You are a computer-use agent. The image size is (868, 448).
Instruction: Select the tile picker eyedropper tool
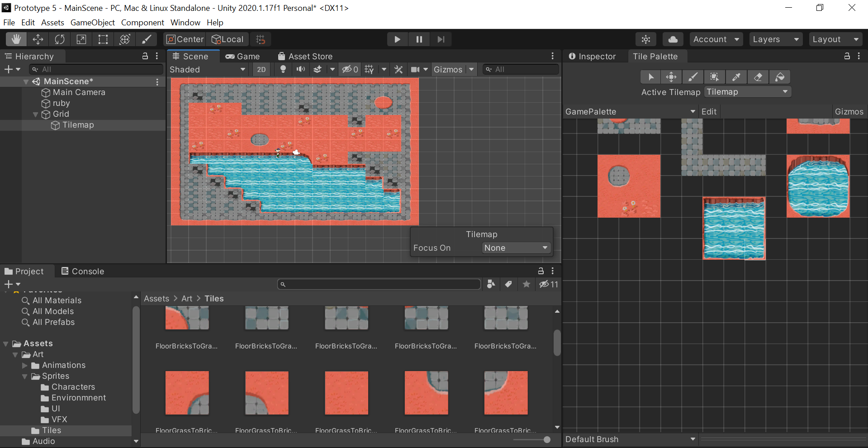coord(736,77)
